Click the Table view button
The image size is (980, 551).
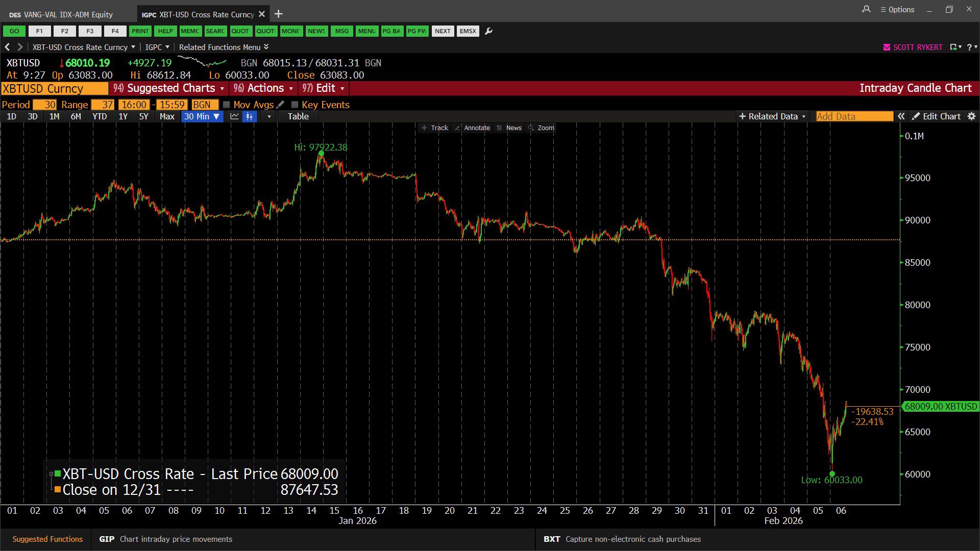pyautogui.click(x=298, y=116)
